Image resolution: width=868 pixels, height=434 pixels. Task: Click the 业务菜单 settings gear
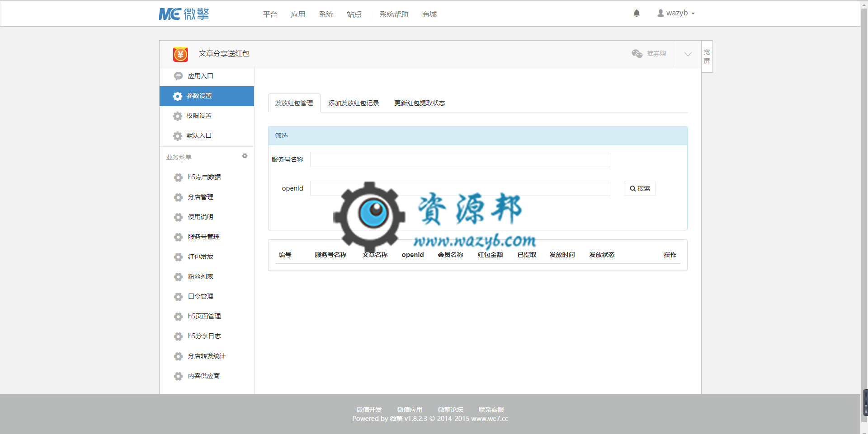point(245,156)
